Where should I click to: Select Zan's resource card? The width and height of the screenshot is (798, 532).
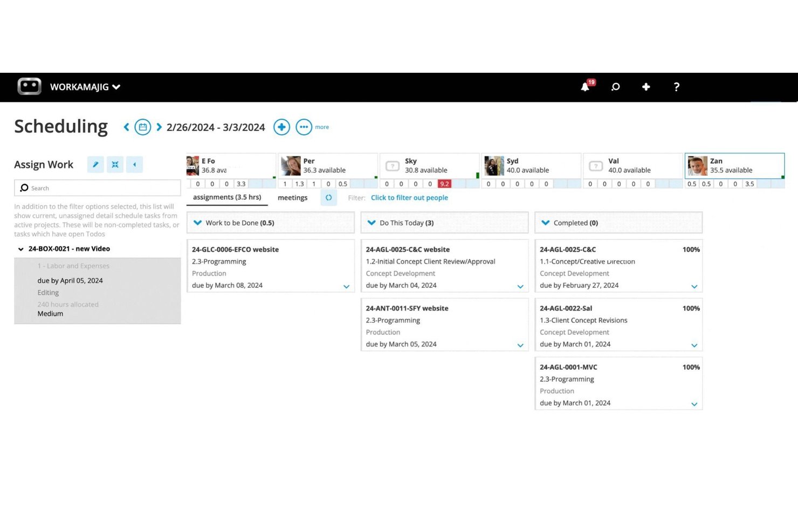tap(734, 165)
